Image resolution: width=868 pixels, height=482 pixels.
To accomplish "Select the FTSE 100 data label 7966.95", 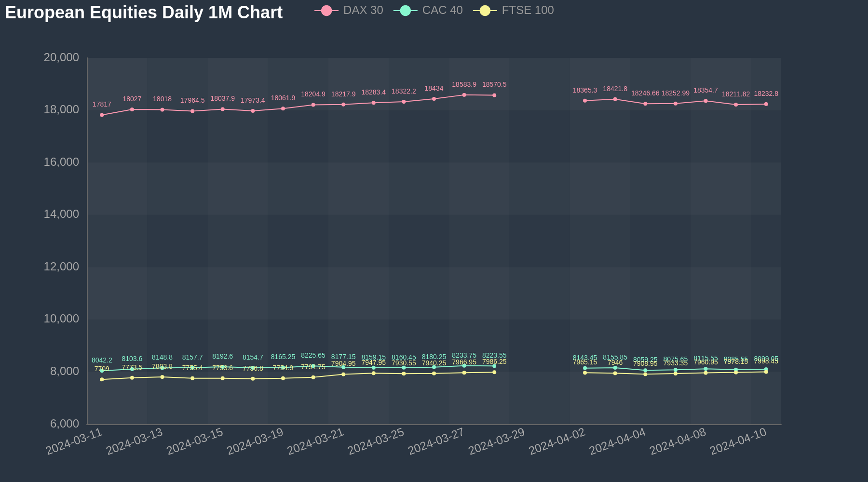I will point(464,362).
